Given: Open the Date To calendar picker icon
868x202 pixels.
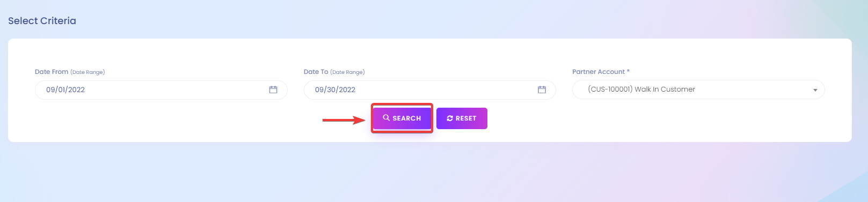Looking at the screenshot, I should (x=542, y=90).
